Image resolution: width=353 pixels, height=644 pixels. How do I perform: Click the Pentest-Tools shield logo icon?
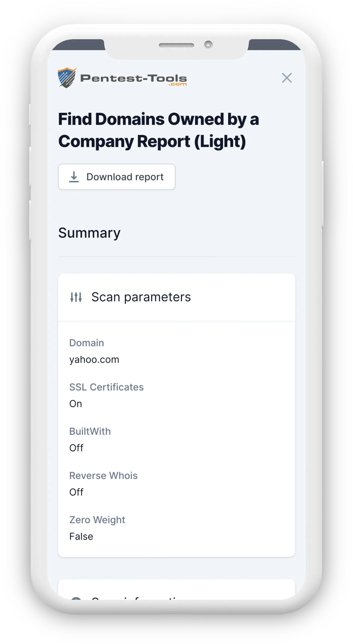point(67,78)
